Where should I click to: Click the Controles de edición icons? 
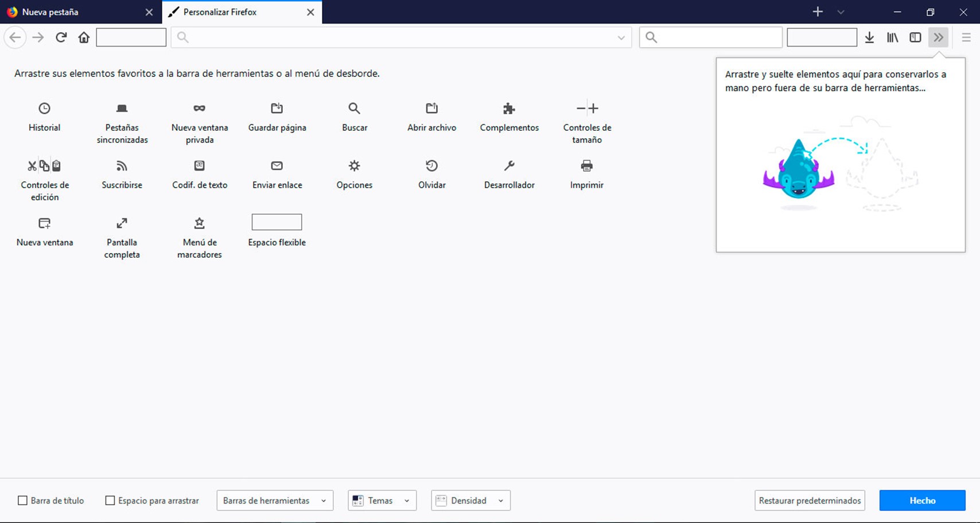tap(44, 166)
